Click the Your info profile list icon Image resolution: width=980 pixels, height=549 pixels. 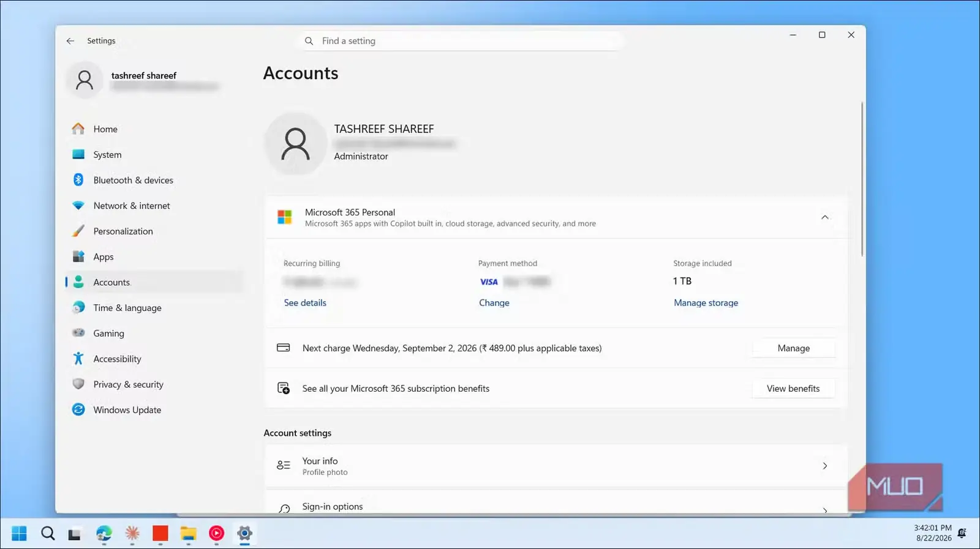coord(284,466)
